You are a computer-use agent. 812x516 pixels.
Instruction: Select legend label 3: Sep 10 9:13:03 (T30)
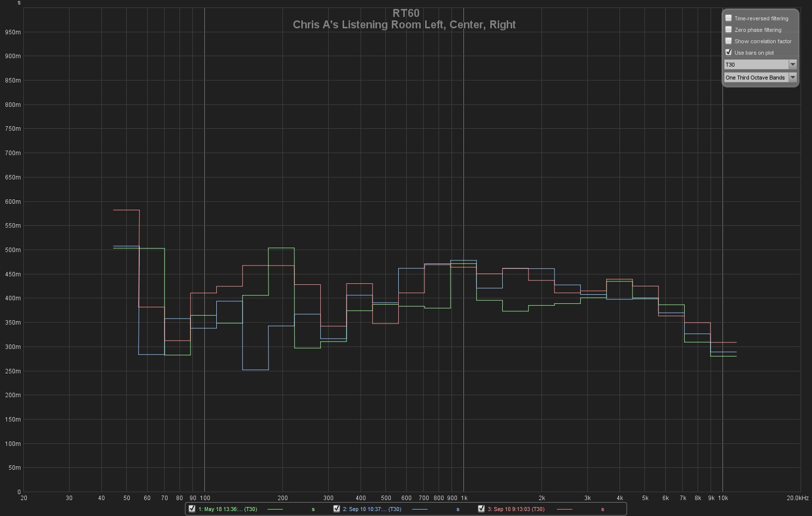coord(516,509)
